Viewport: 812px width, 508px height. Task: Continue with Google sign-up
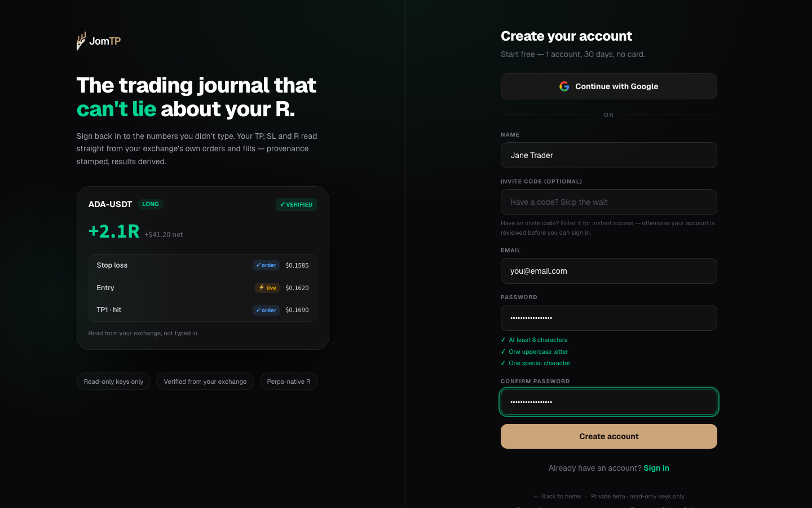click(609, 86)
